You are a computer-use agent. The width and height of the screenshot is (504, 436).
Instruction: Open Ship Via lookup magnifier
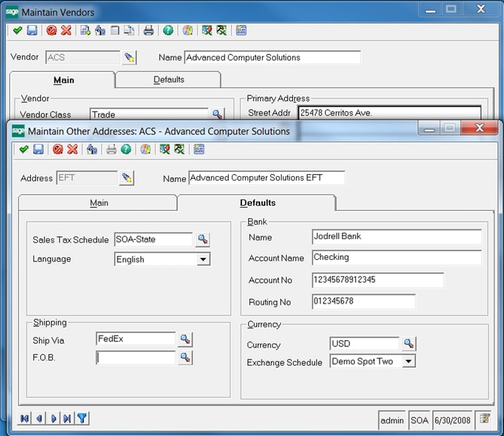pyautogui.click(x=185, y=340)
